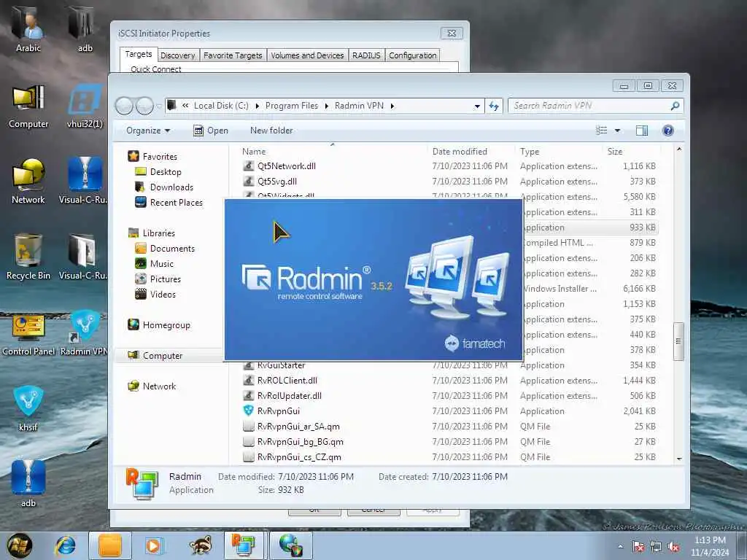The height and width of the screenshot is (560, 747).
Task: Click the search magnifier icon
Action: click(x=675, y=106)
